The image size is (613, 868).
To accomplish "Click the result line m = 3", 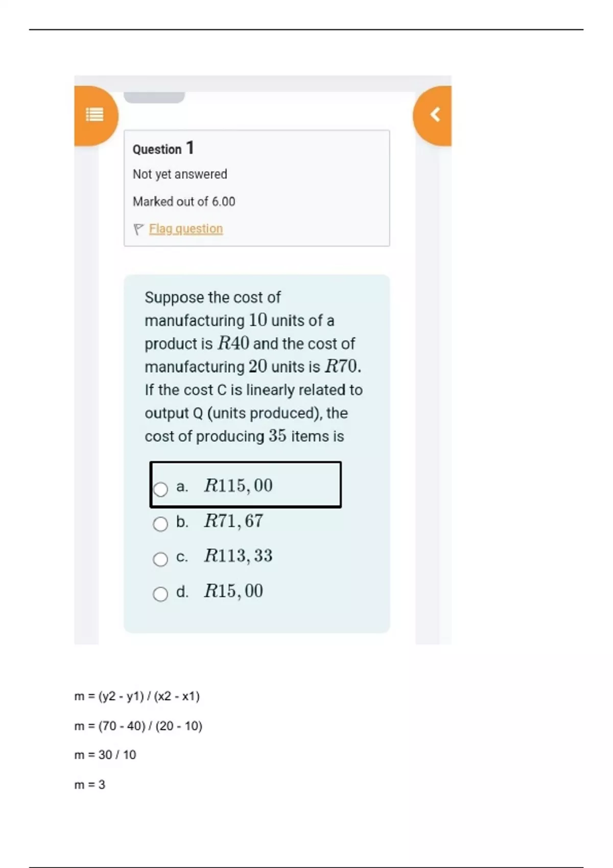I will pos(90,784).
